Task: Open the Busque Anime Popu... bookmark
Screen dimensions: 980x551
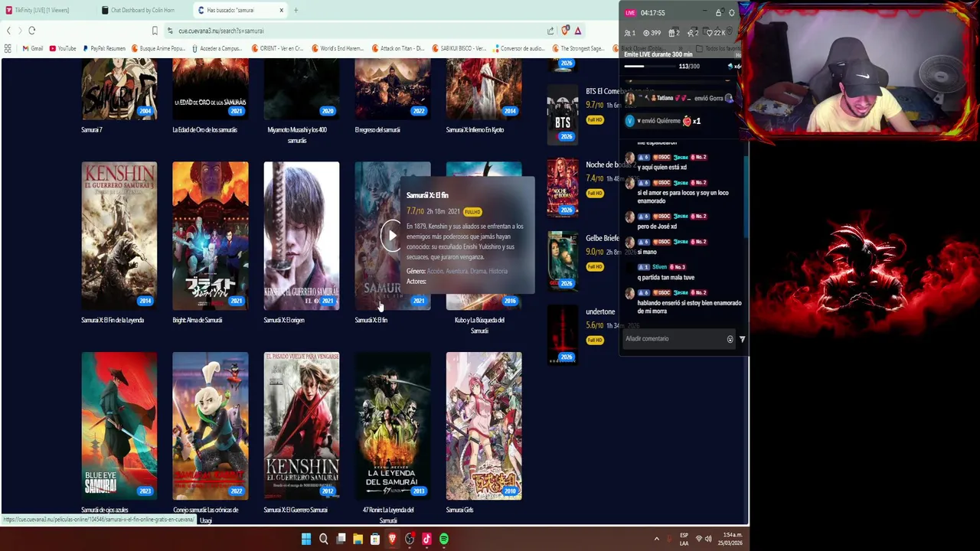Action: pos(158,48)
